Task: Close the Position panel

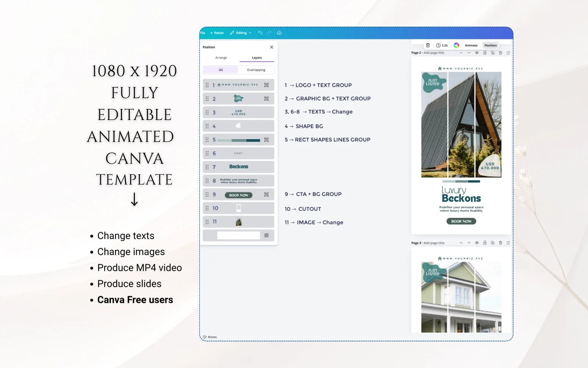Action: click(x=272, y=47)
